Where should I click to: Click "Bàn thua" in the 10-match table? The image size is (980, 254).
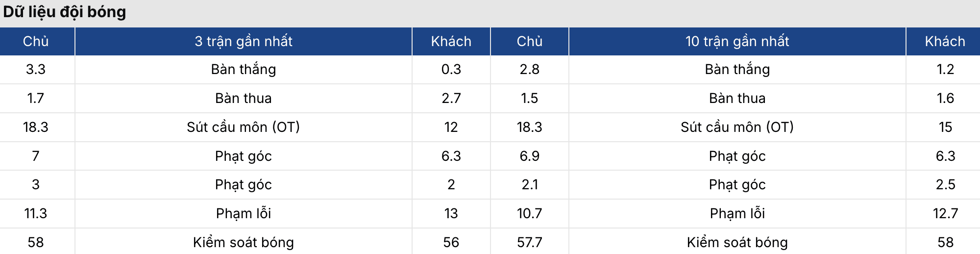tap(737, 98)
